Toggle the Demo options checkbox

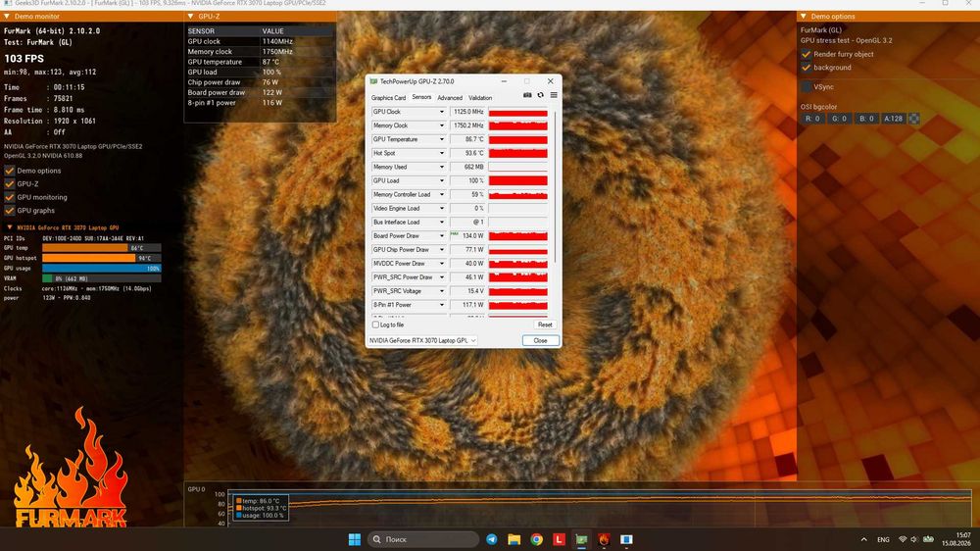[10, 171]
